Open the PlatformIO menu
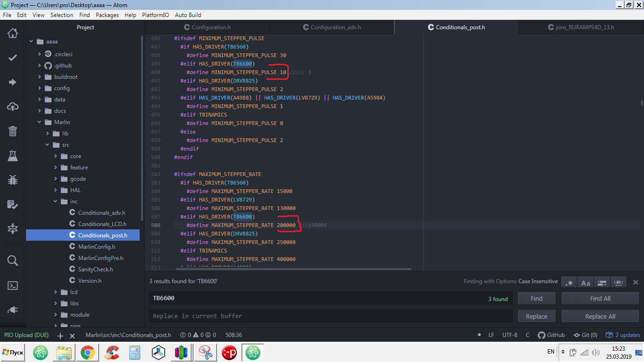The width and height of the screenshot is (644, 362). [156, 15]
